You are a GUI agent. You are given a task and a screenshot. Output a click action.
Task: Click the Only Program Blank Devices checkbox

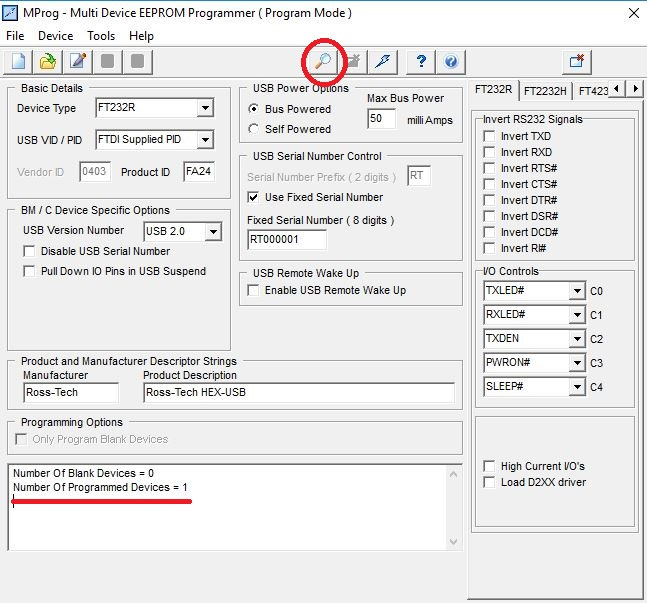[21, 439]
